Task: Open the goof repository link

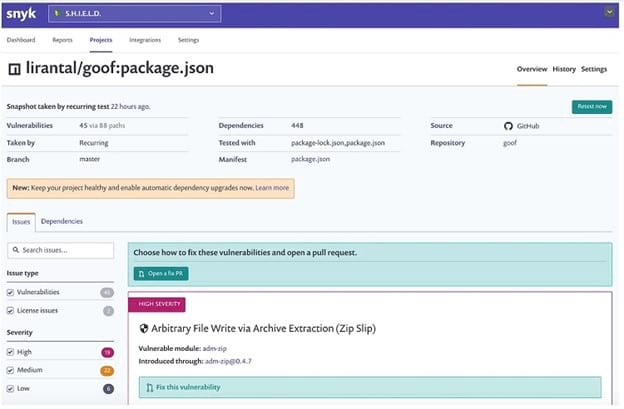Action: (x=510, y=143)
